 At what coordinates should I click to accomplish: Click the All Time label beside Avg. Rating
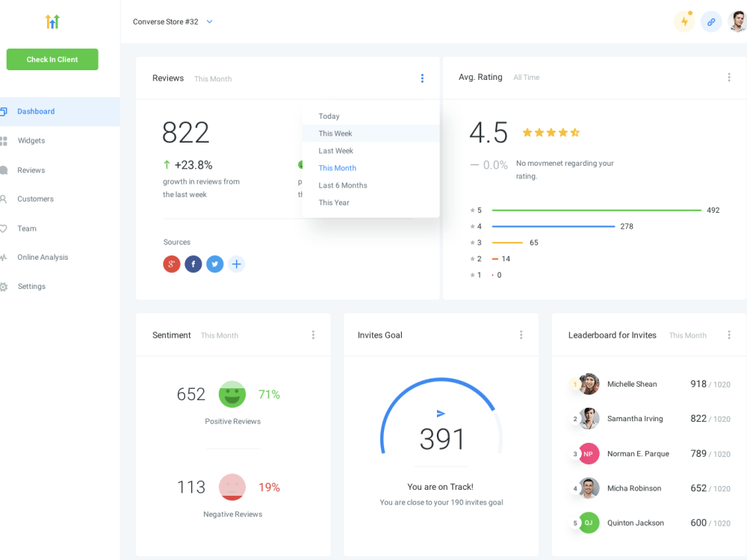click(x=527, y=77)
